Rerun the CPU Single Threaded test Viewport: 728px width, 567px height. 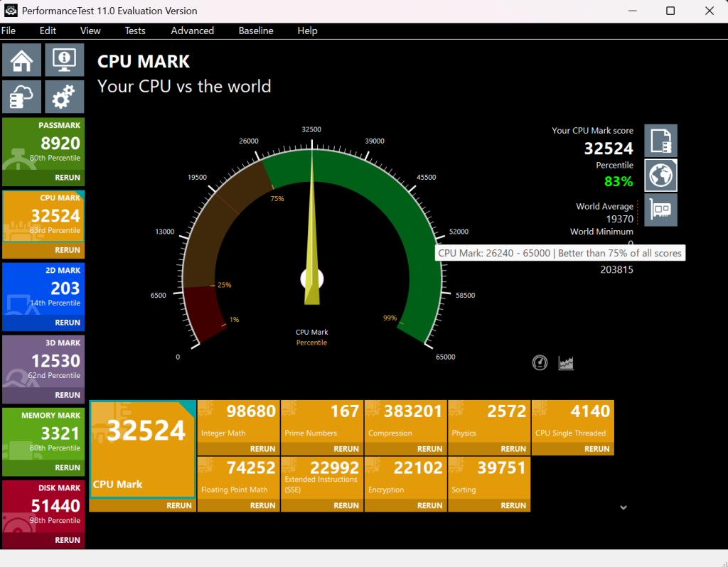596,449
